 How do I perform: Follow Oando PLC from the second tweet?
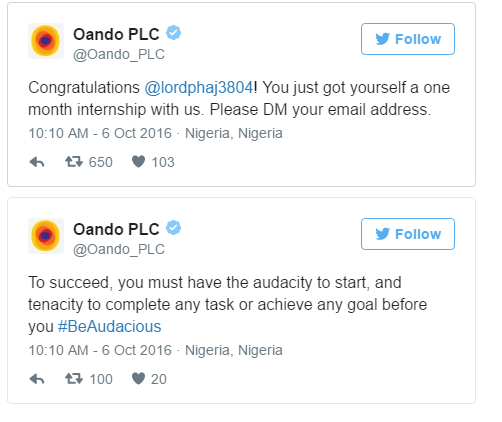408,234
